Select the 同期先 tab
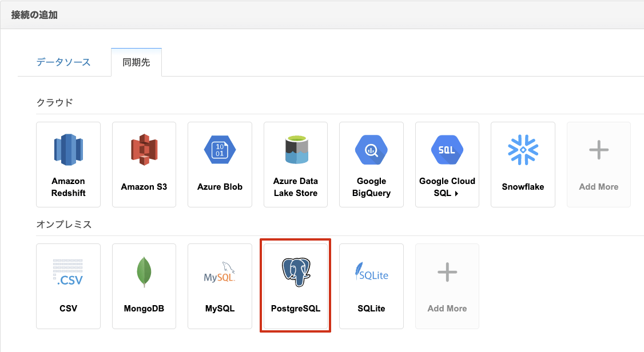 click(x=136, y=62)
